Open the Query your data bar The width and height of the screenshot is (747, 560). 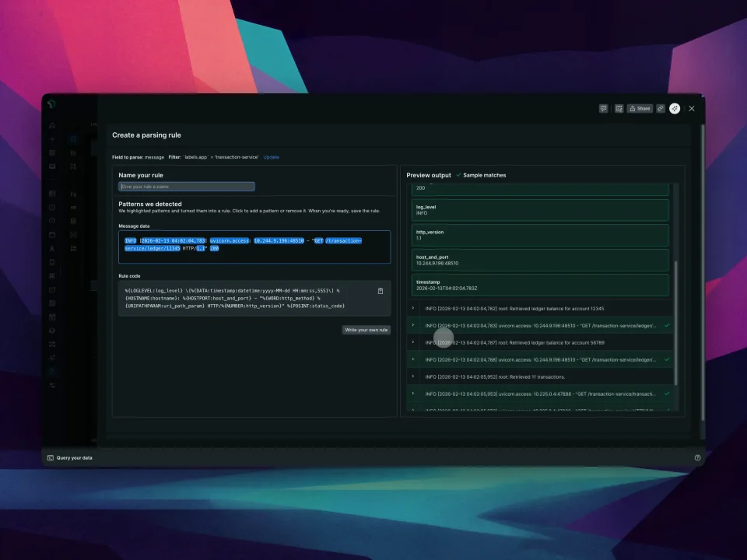373,457
